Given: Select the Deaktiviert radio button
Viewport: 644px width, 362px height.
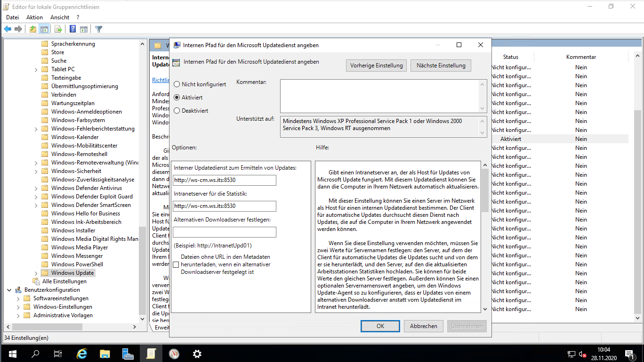Looking at the screenshot, I should 177,111.
